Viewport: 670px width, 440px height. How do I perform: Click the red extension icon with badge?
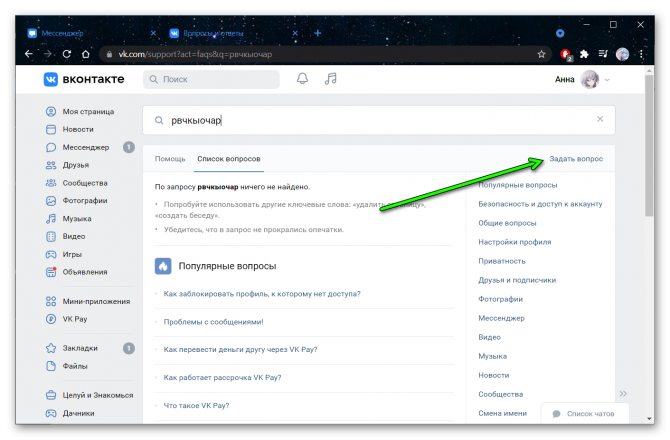click(566, 55)
